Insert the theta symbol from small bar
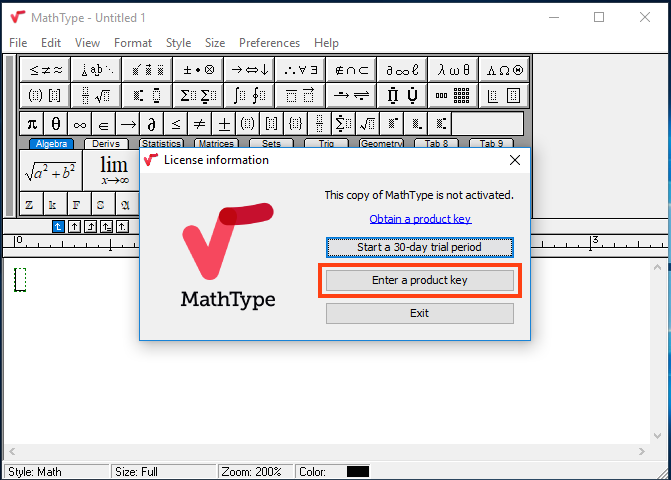 point(56,124)
